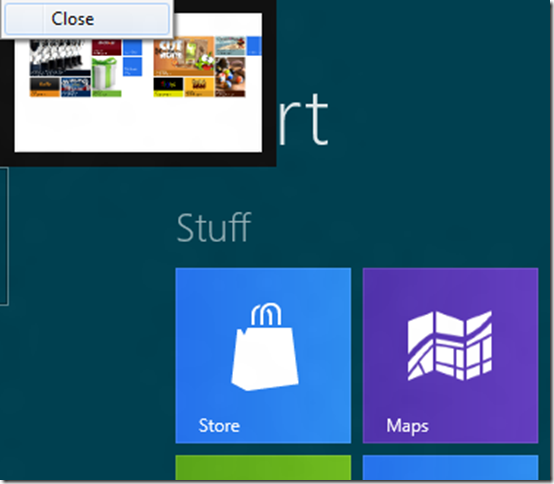Image resolution: width=554 pixels, height=484 pixels.
Task: Click the yellow-labeled black tile in preview
Action: [168, 87]
